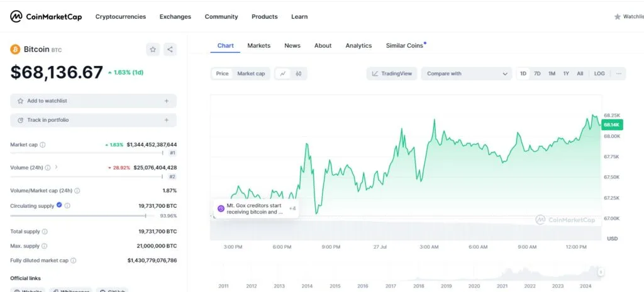Image resolution: width=644 pixels, height=292 pixels.
Task: Click the verified badge by Circulating supply
Action: (59, 205)
